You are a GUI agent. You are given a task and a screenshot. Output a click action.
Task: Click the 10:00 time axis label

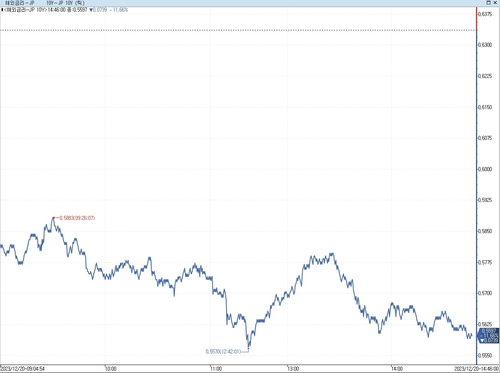[x=110, y=369]
